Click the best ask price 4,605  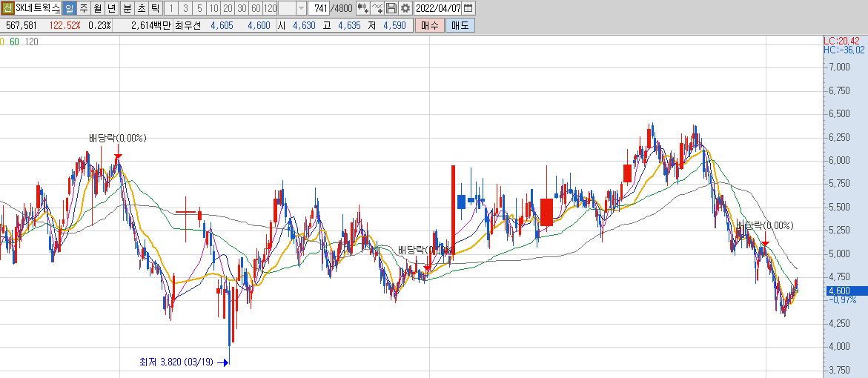point(222,25)
